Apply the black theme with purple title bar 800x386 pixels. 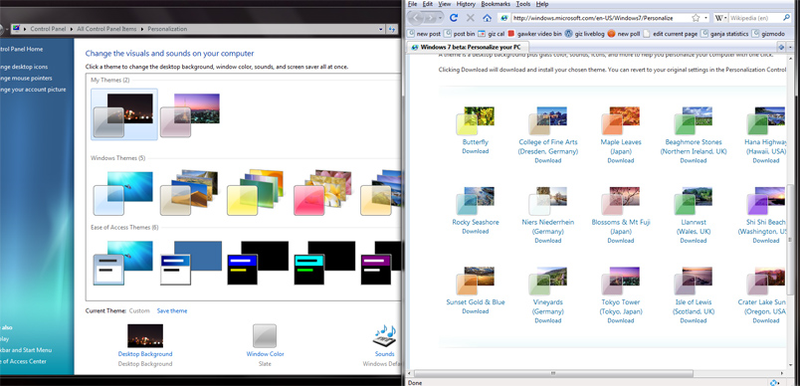(381, 263)
